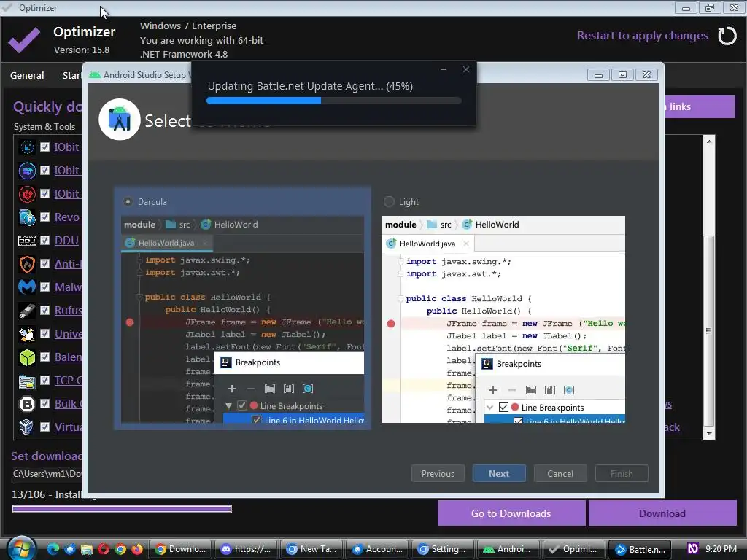Click the Download button in Optimizer
This screenshot has width=747, height=560.
(x=662, y=513)
